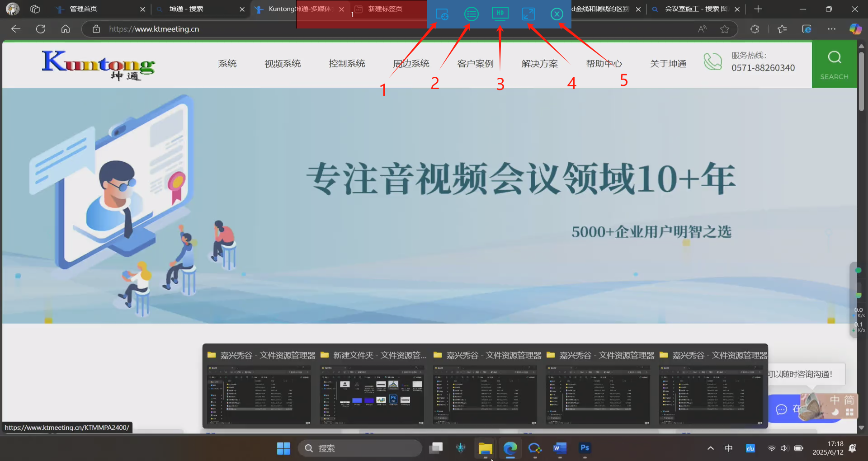868x461 pixels.
Task: Refresh the ktmeeting.cn page
Action: 41,29
